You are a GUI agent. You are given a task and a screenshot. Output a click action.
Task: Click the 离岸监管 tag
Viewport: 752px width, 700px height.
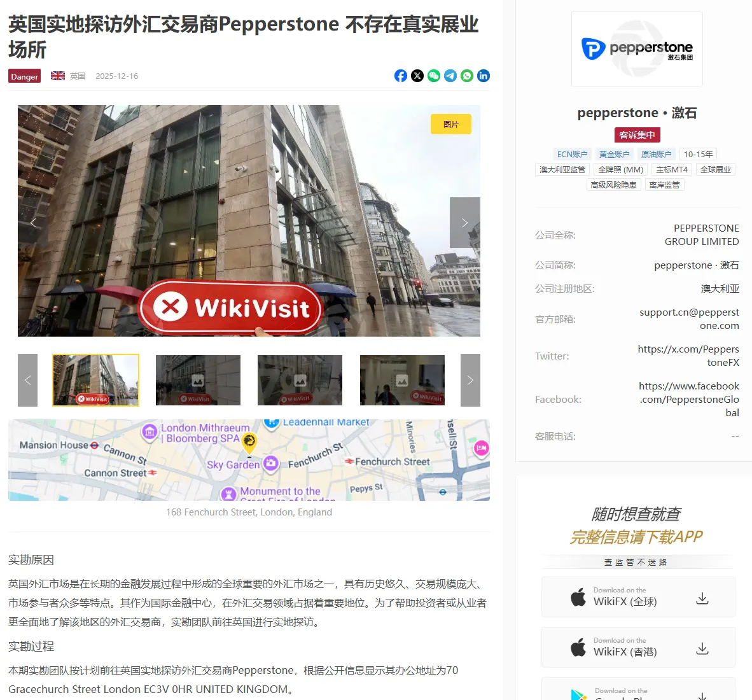(x=664, y=185)
